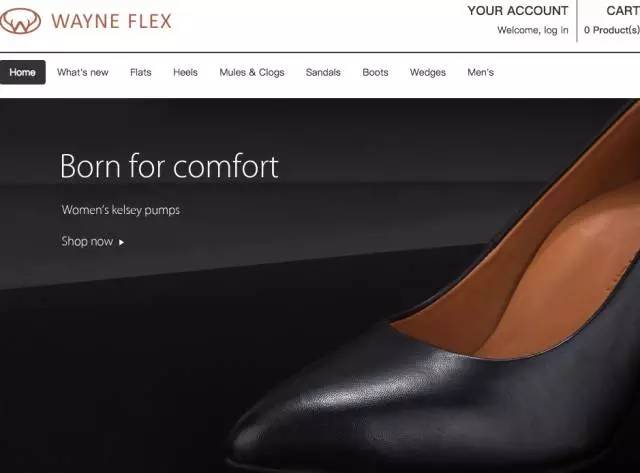
Task: Click the Wayne Flex logo emblem
Action: pos(20,21)
